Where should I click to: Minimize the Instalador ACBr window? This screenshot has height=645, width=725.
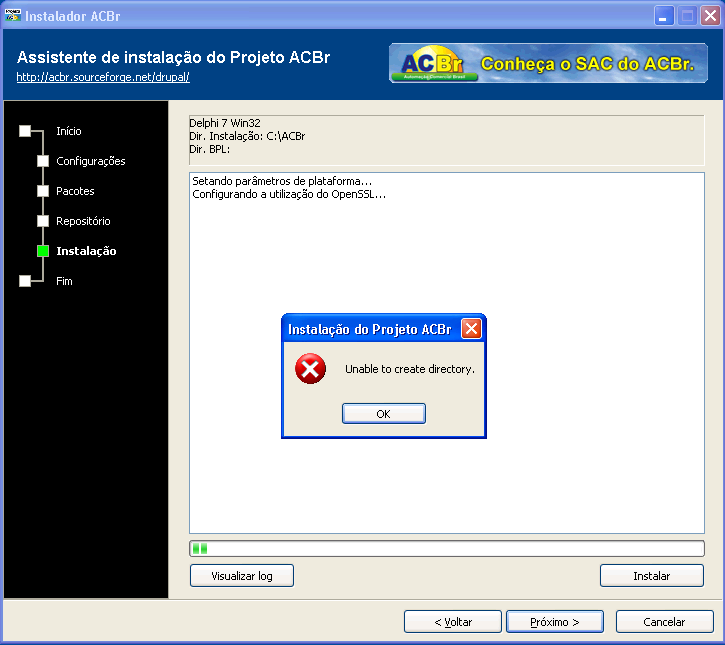pos(664,16)
